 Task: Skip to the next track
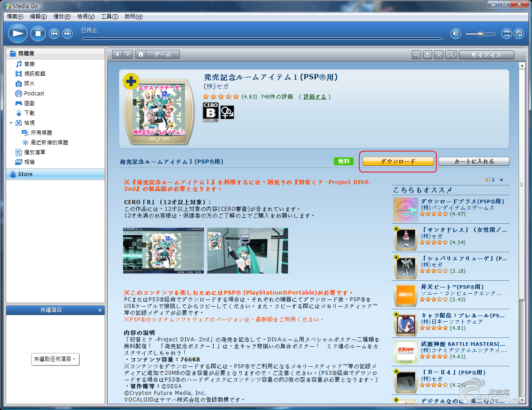(68, 33)
